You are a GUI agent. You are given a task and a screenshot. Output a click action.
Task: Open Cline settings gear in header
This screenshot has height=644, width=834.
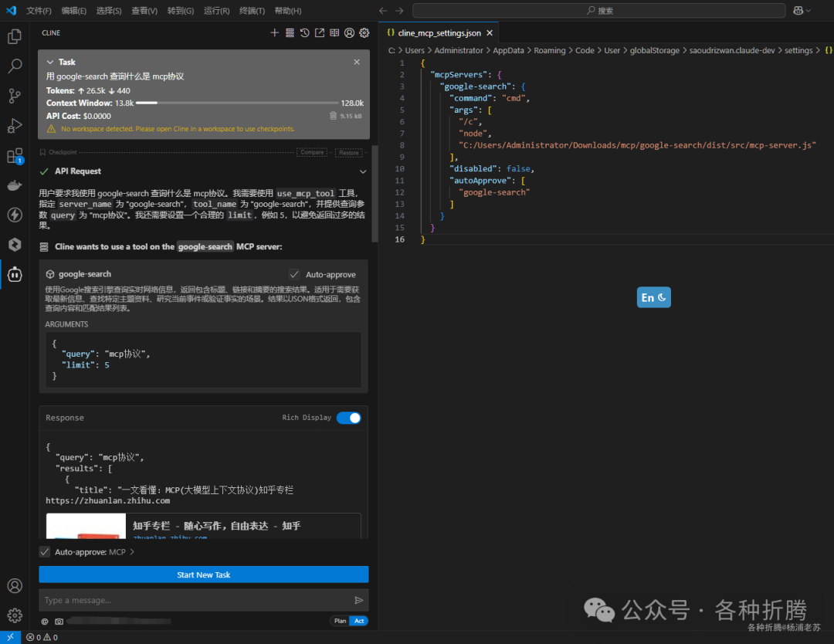(364, 33)
